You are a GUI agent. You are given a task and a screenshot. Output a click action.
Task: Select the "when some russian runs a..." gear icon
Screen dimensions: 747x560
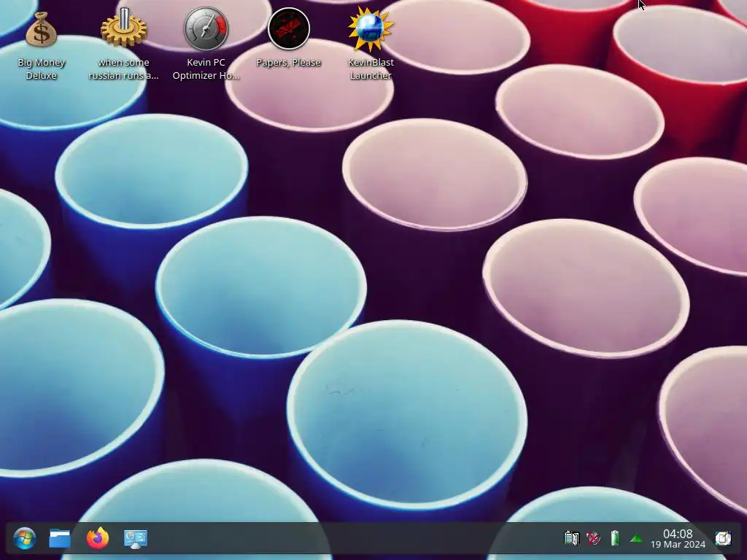pyautogui.click(x=123, y=28)
